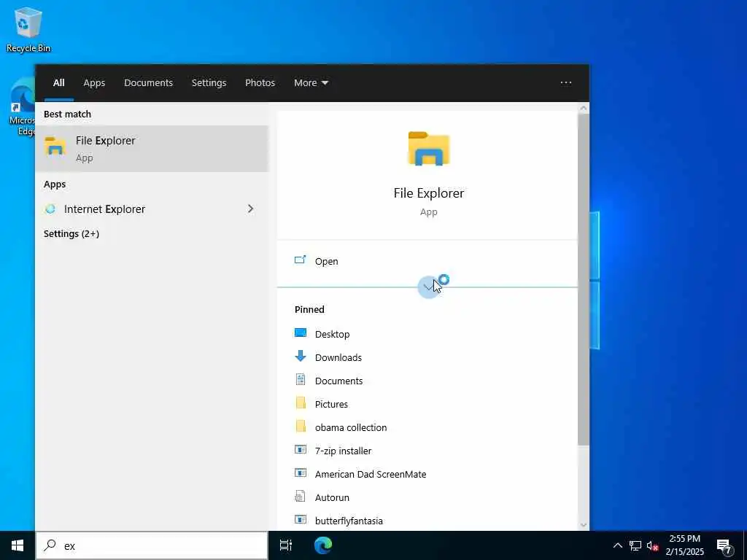Click the Internet Explorer result text

pyautogui.click(x=104, y=209)
